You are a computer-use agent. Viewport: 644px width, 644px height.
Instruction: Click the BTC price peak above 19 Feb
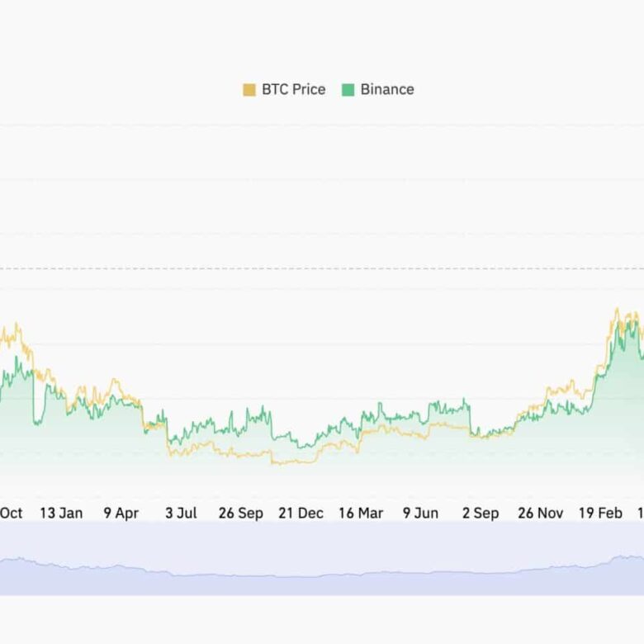point(616,310)
